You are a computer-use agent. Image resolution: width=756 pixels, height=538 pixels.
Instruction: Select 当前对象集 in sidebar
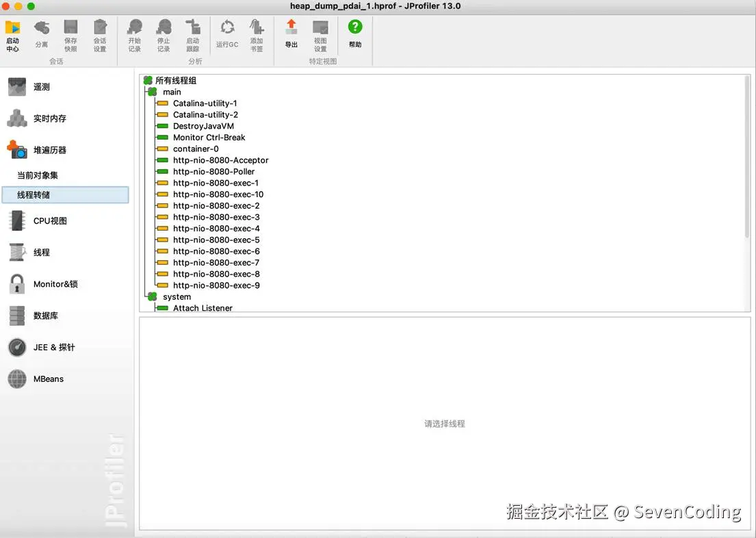coord(38,175)
